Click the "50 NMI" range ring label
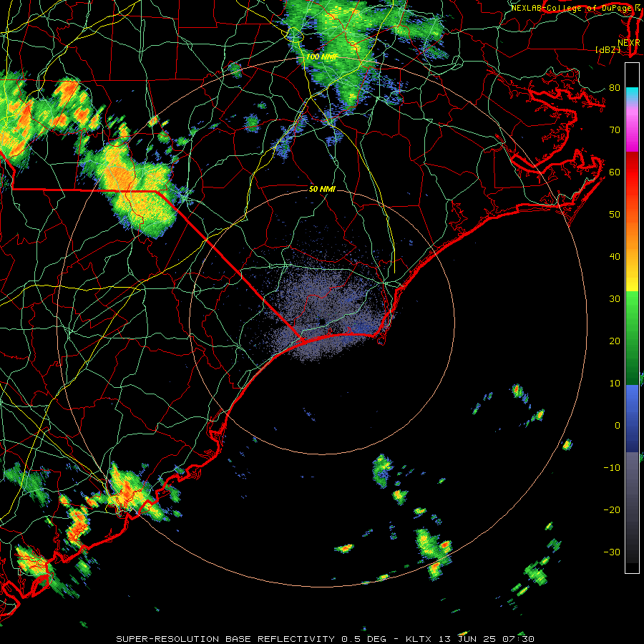 322,189
